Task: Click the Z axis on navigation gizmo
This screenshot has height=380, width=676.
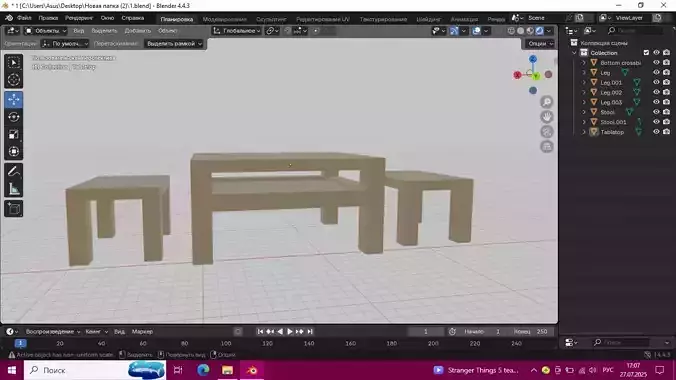Action: (533, 59)
